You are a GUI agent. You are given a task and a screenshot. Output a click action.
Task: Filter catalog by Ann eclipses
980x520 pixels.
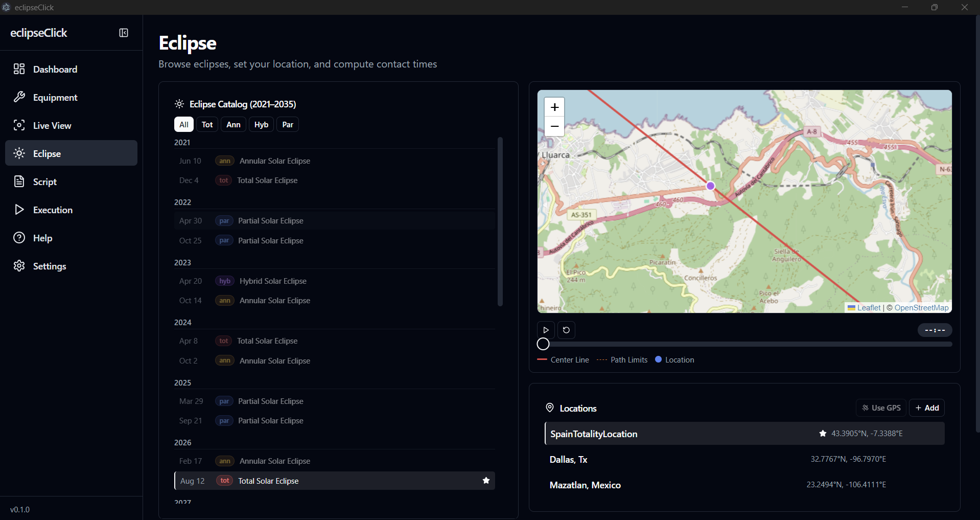pyautogui.click(x=233, y=124)
